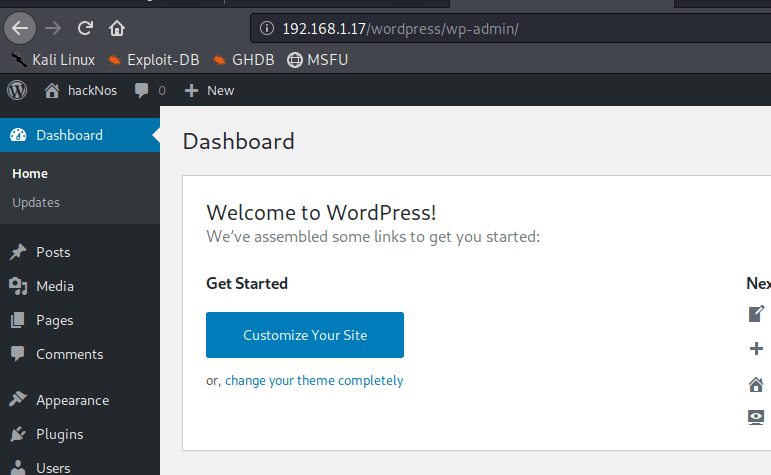Image resolution: width=771 pixels, height=475 pixels.
Task: Open the Exploit-DB bookmark
Action: point(154,60)
